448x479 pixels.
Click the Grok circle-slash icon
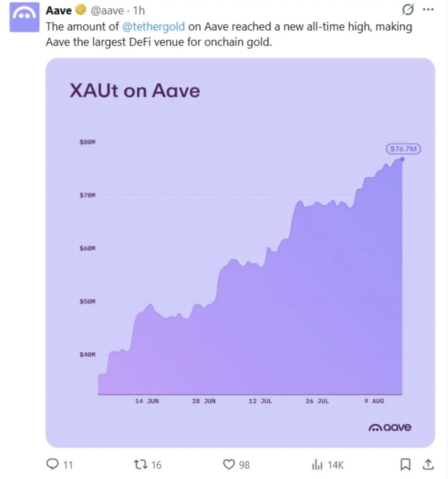408,10
